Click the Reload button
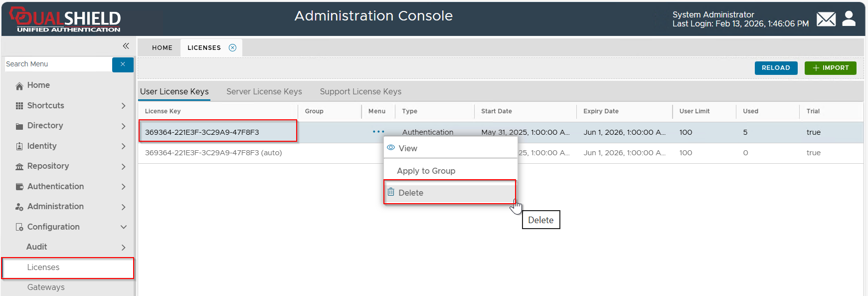 point(775,68)
